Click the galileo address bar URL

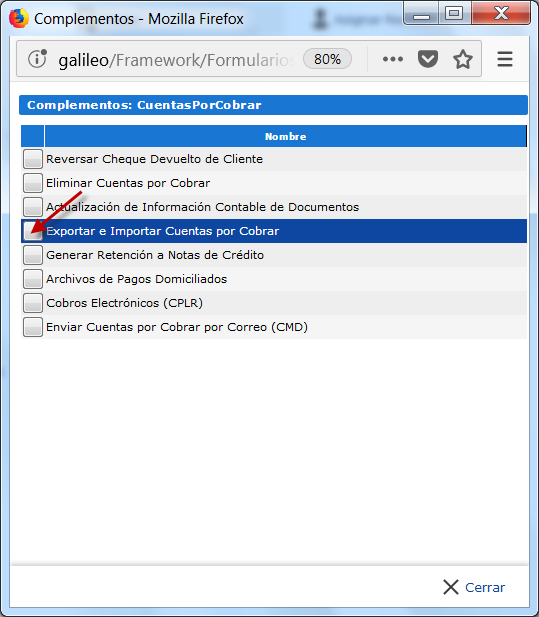click(176, 60)
